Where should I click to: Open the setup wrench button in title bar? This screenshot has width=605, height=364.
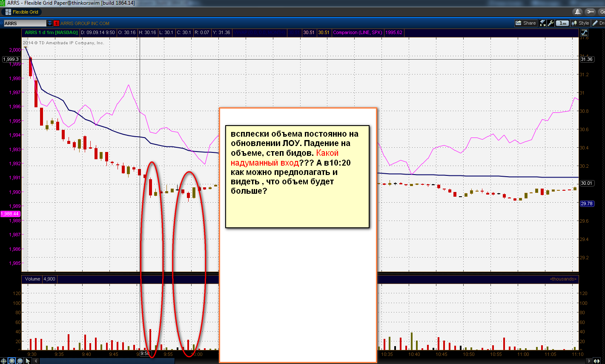pyautogui.click(x=590, y=12)
